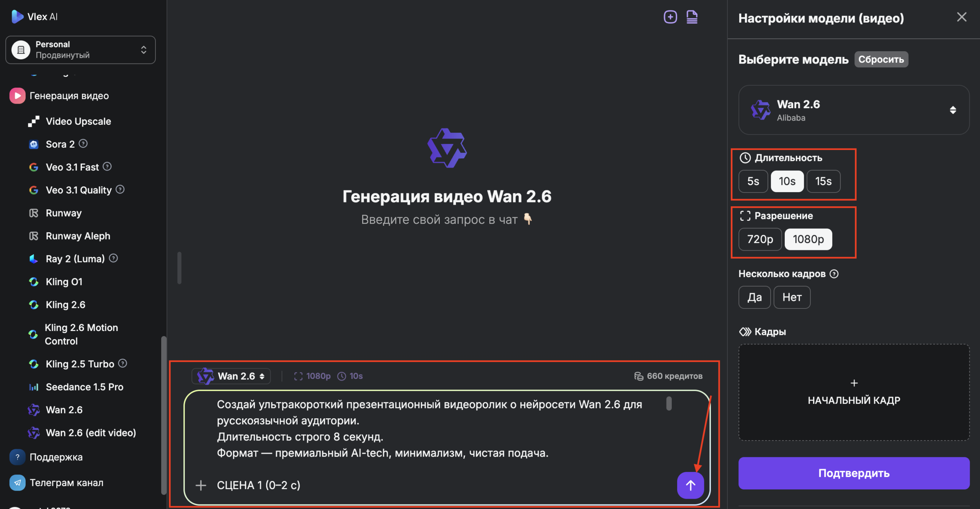
Task: Open the Wan 2.6 Alibaba model dropdown
Action: (854, 110)
